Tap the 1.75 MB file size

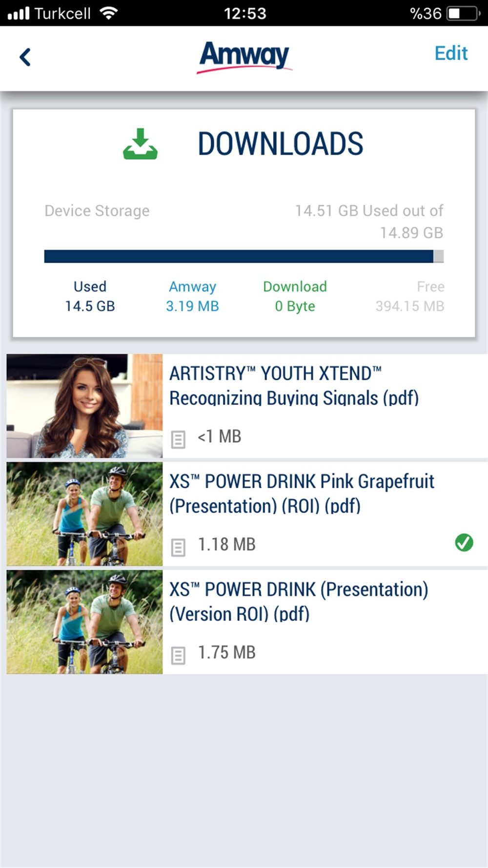[x=226, y=652]
